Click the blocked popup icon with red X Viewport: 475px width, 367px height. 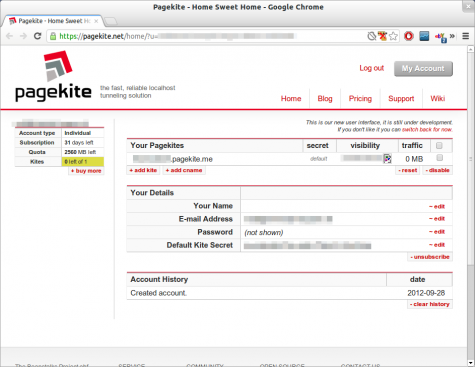[383, 36]
